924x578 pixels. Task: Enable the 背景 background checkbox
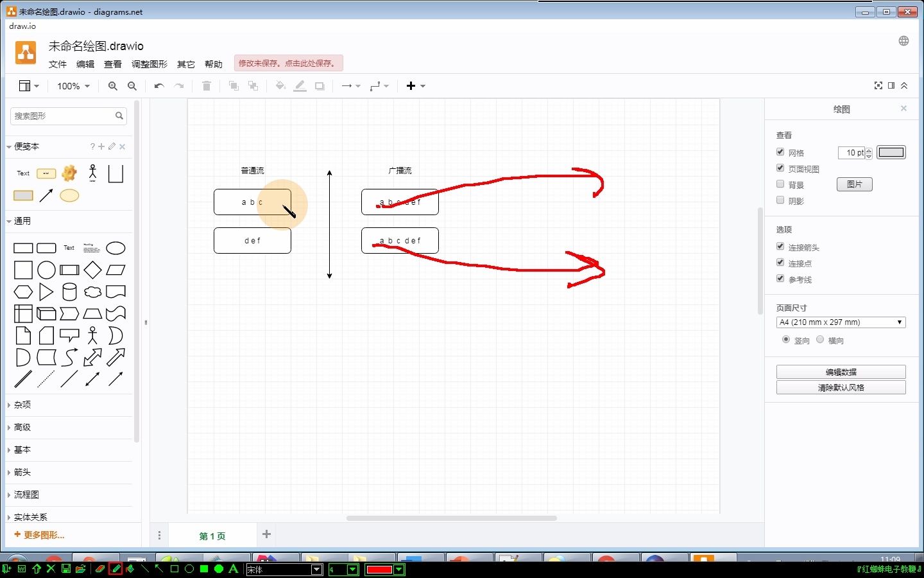(x=780, y=184)
